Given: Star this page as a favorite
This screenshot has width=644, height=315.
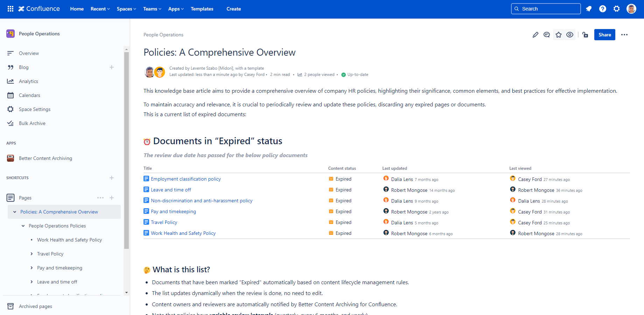Looking at the screenshot, I should [x=558, y=35].
